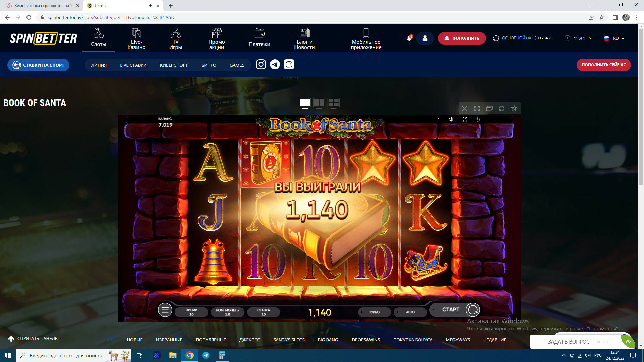This screenshot has width=644, height=362.
Task: Open user profile icon
Action: [425, 38]
